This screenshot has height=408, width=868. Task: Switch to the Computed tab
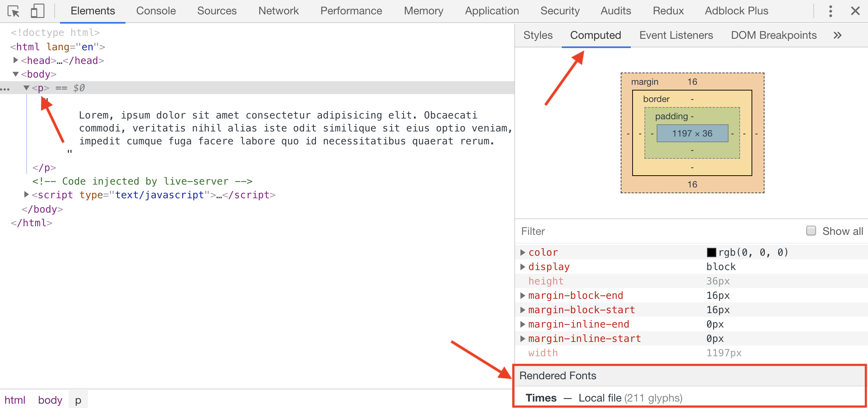(595, 35)
